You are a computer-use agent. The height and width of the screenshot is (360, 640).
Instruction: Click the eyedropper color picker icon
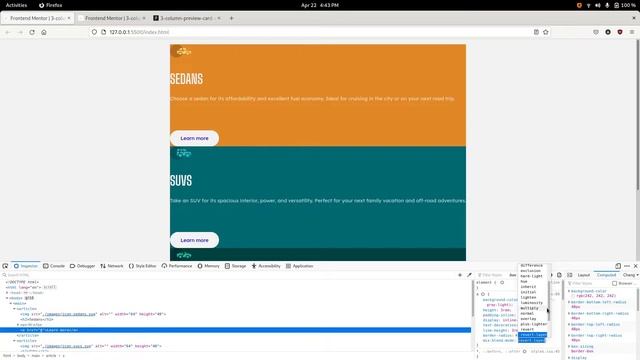tap(469, 275)
